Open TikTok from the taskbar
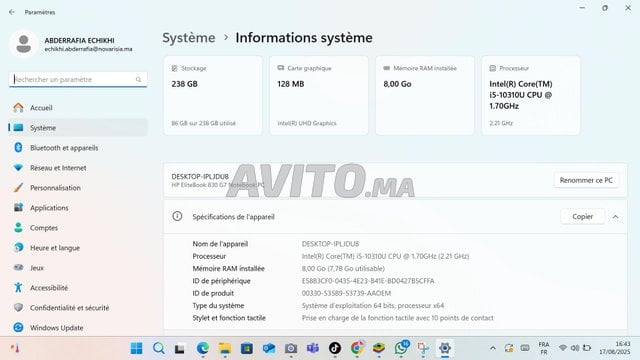Image resolution: width=640 pixels, height=360 pixels. pyautogui.click(x=335, y=348)
